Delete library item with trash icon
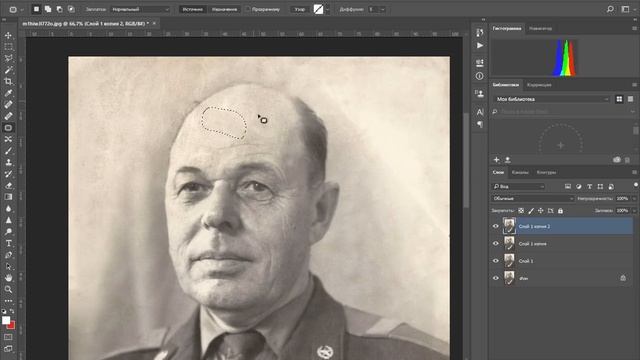 (x=627, y=160)
